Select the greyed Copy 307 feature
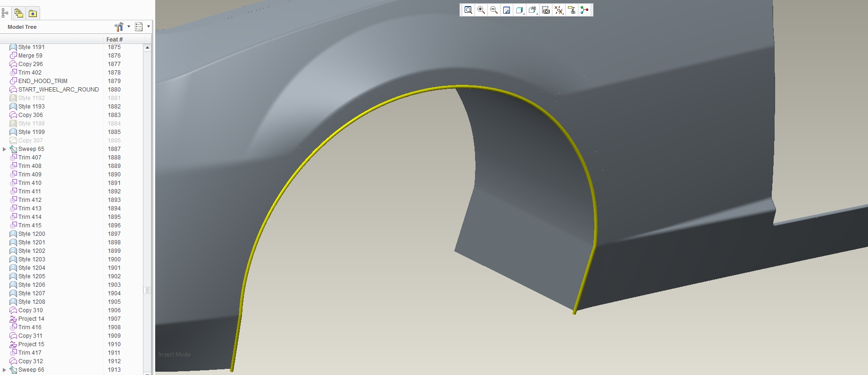 pyautogui.click(x=31, y=141)
